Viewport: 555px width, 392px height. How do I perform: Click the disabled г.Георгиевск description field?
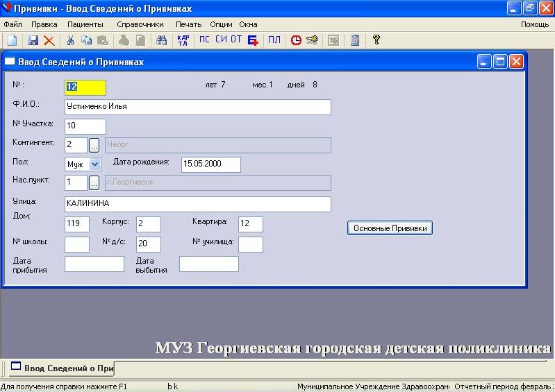tap(218, 182)
